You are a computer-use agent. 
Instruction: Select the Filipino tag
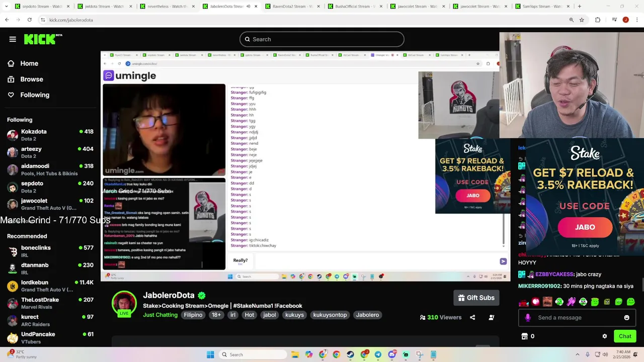pyautogui.click(x=193, y=315)
